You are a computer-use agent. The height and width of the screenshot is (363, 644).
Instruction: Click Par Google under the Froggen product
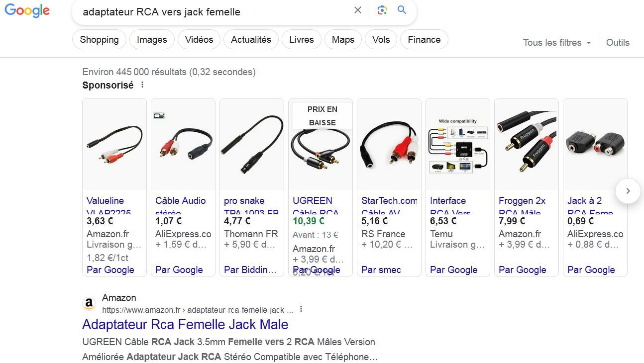(523, 270)
